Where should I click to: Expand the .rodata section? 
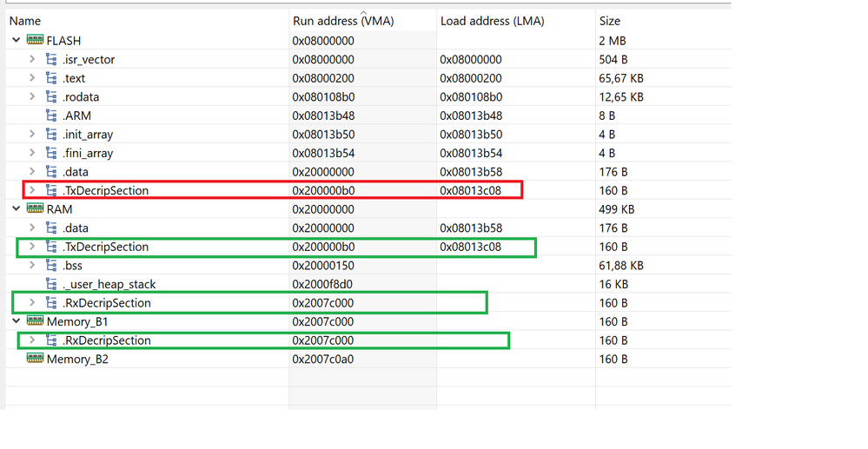(32, 96)
